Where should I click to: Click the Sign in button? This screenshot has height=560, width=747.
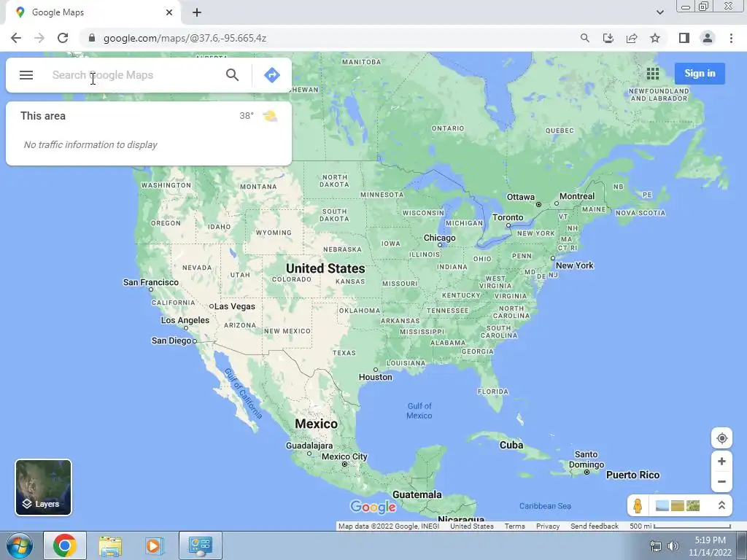coord(700,74)
